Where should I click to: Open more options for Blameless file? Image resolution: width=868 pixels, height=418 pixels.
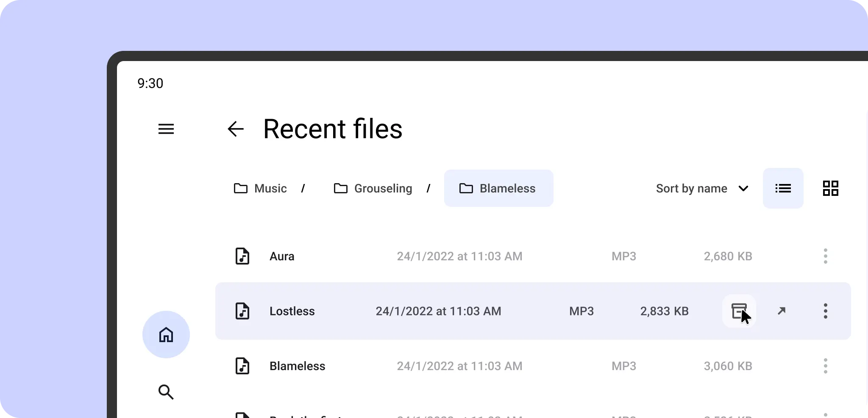(x=825, y=366)
